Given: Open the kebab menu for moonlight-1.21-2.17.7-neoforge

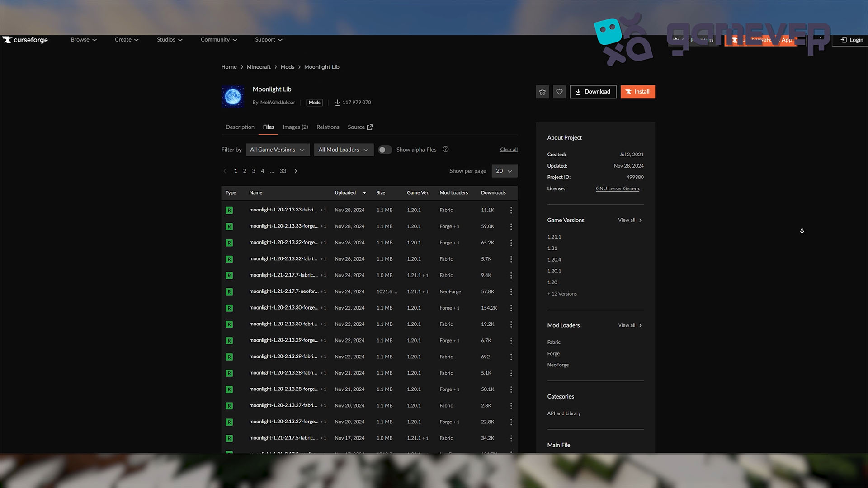Looking at the screenshot, I should point(511,291).
